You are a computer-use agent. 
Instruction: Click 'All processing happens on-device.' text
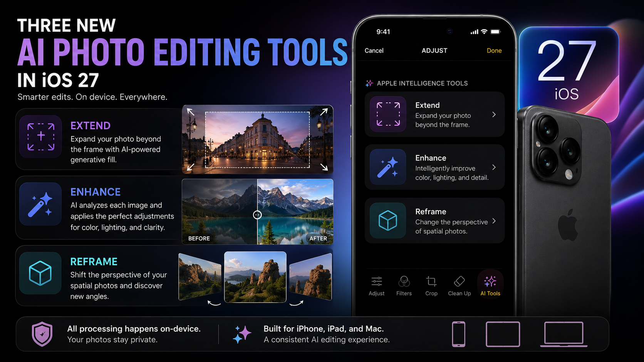pos(134,329)
